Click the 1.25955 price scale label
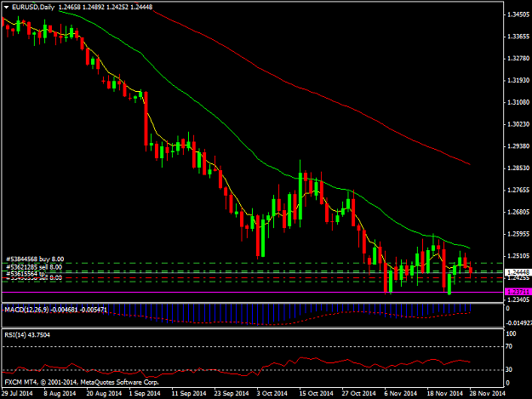 click(x=518, y=234)
